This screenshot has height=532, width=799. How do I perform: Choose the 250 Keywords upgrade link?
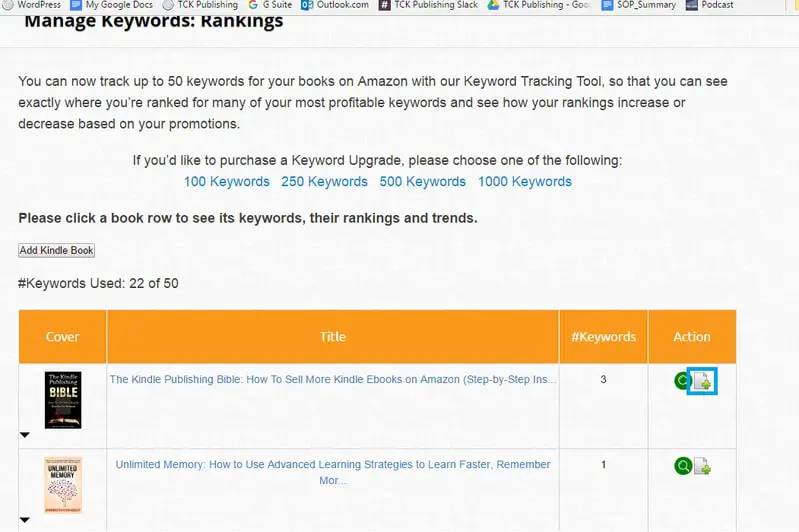pos(324,181)
